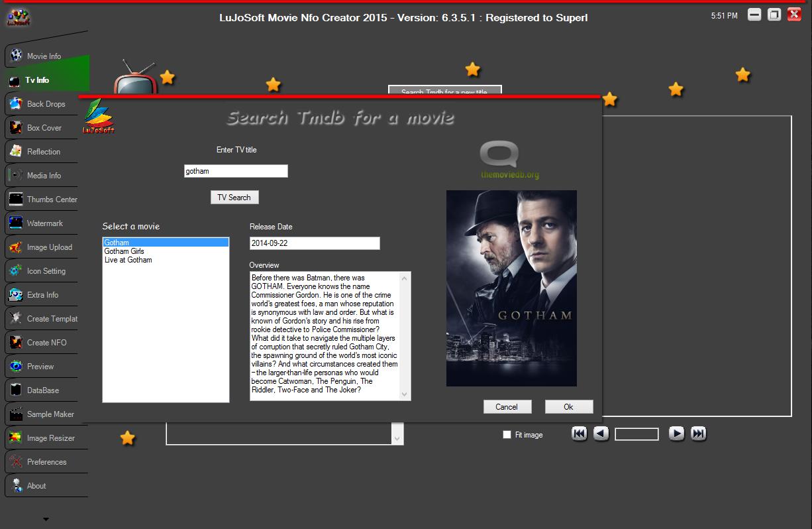This screenshot has height=529, width=812.
Task: Confirm with the Ok button
Action: (x=569, y=407)
